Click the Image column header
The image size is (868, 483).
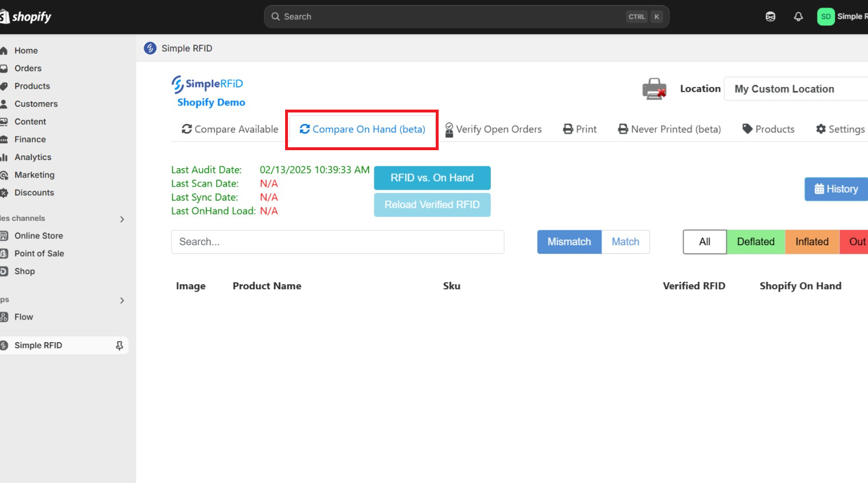point(191,286)
